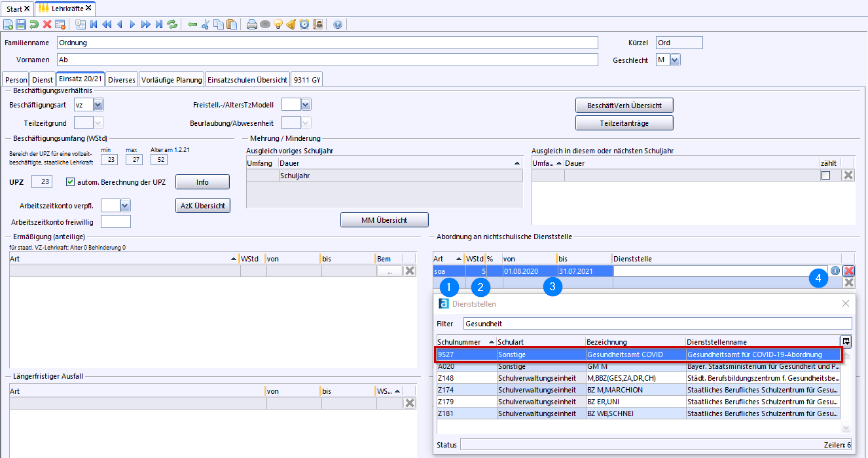The width and height of the screenshot is (868, 458).
Task: Sort by the Schulnummer column header
Action: [x=466, y=341]
